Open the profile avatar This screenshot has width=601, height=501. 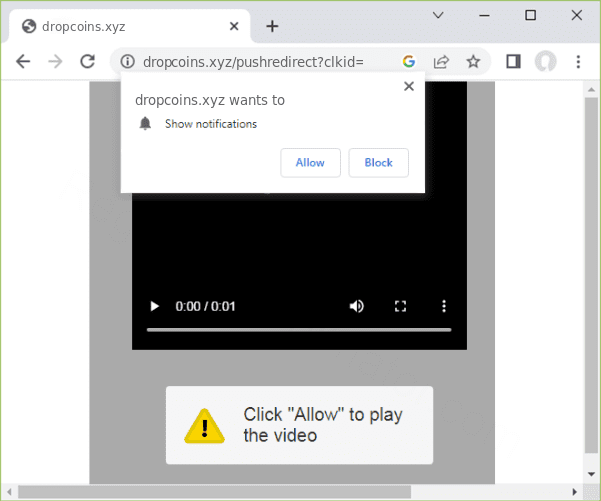[545, 62]
